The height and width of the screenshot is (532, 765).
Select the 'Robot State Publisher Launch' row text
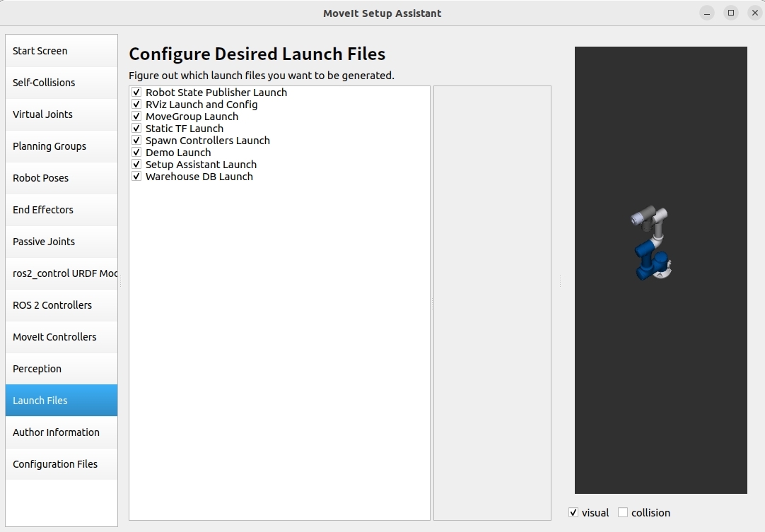(216, 92)
